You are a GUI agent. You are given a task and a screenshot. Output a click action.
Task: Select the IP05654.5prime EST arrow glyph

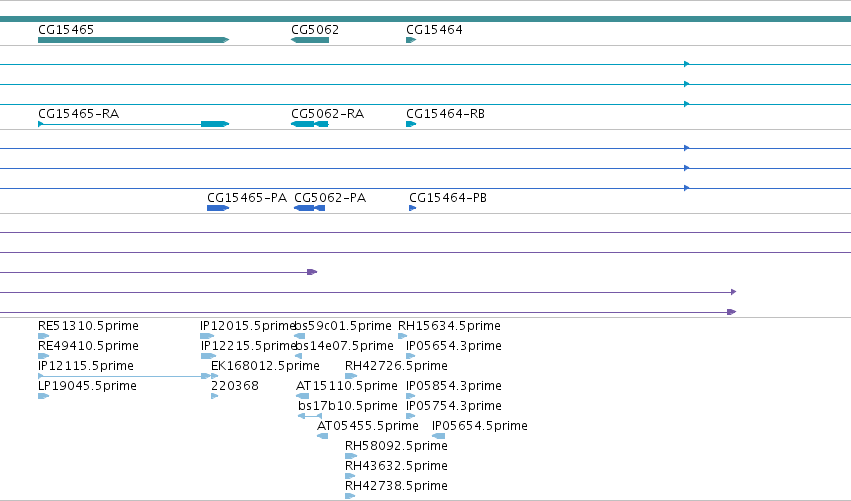pos(439,436)
